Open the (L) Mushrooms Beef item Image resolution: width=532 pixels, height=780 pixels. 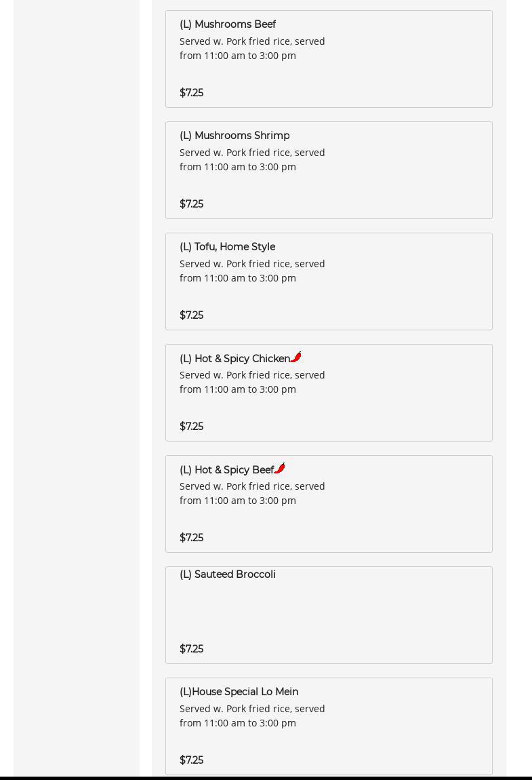(228, 24)
